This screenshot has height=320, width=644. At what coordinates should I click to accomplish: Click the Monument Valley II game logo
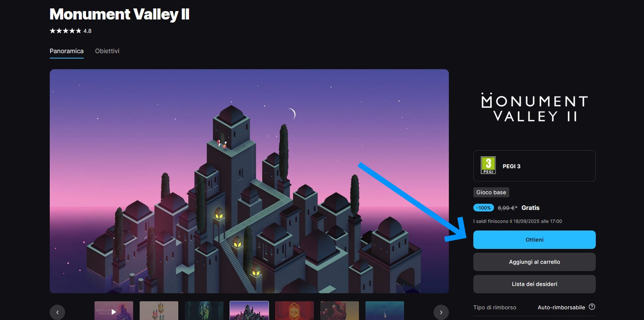click(x=534, y=107)
